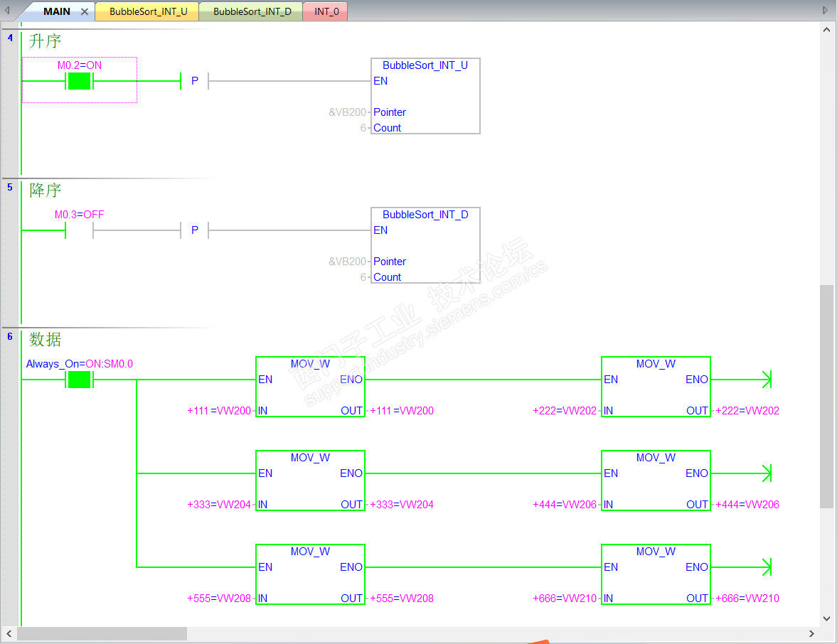
Task: Click Count value 6 of BubbleSort_INT_D
Action: click(363, 277)
